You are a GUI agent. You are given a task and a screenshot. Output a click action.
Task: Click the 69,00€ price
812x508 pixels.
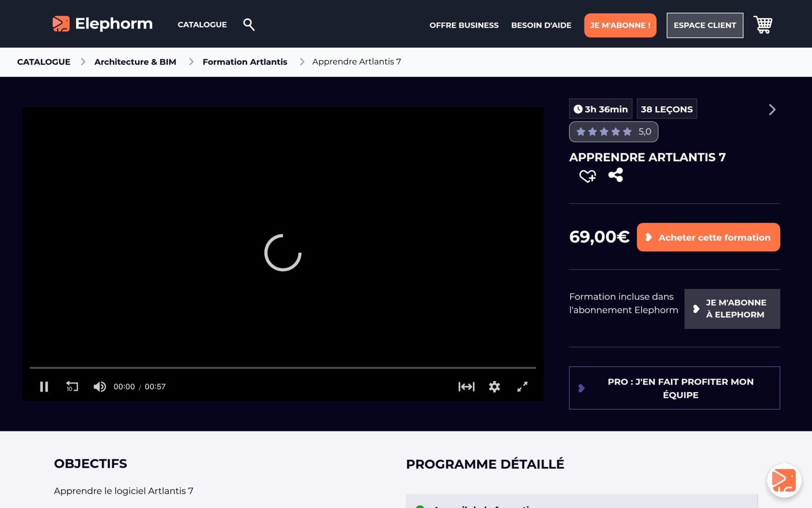pos(599,237)
